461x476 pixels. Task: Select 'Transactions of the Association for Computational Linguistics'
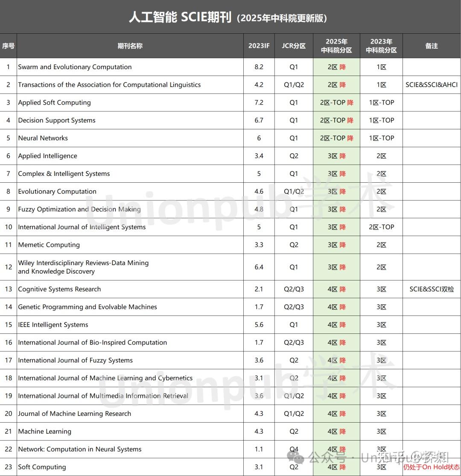109,85
